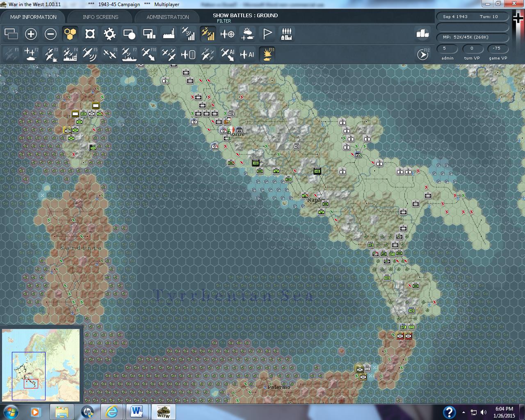Show the factory map overlay
Image resolution: width=525 pixels, height=420 pixels.
[x=169, y=34]
